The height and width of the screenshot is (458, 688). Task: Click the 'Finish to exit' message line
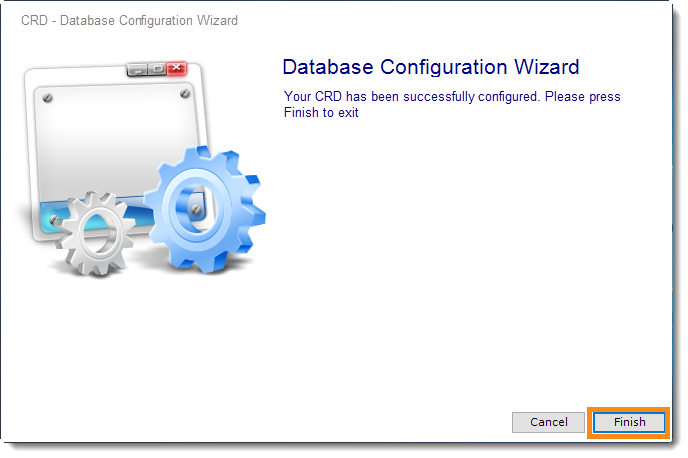tap(321, 113)
